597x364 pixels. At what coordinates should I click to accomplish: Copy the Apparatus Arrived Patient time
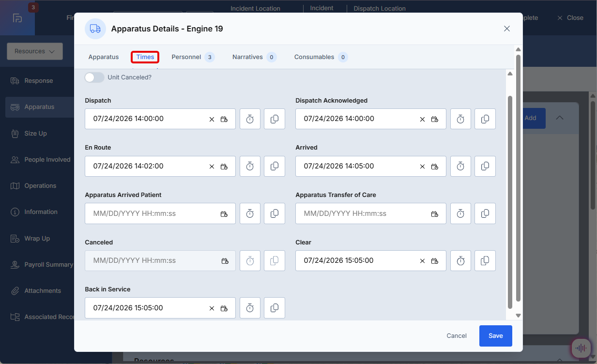[x=275, y=213]
